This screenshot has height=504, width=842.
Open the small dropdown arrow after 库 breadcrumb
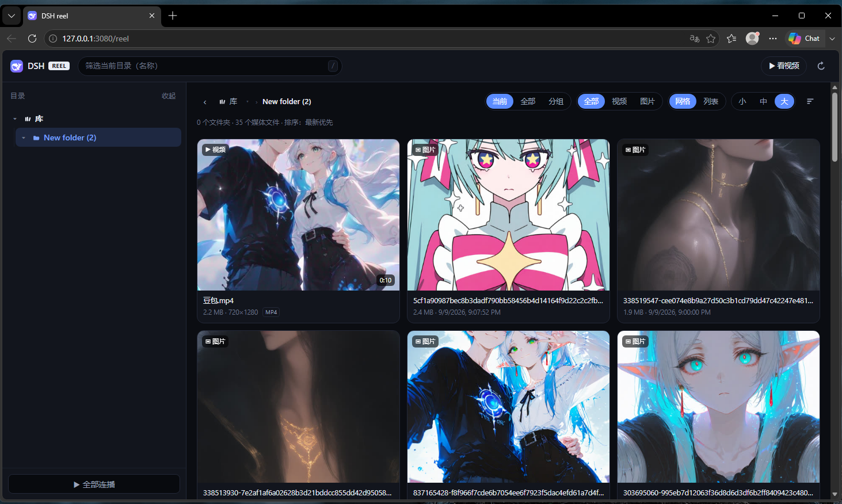click(x=247, y=102)
